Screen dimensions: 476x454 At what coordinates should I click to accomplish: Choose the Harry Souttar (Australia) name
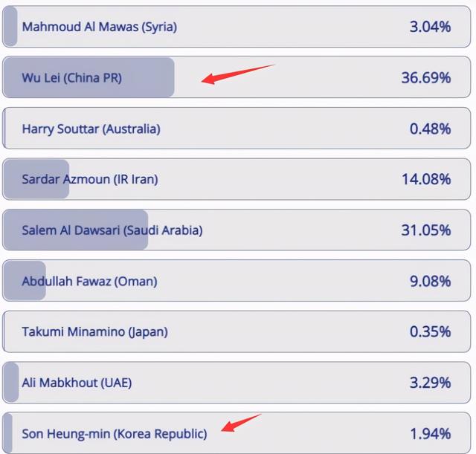91,129
